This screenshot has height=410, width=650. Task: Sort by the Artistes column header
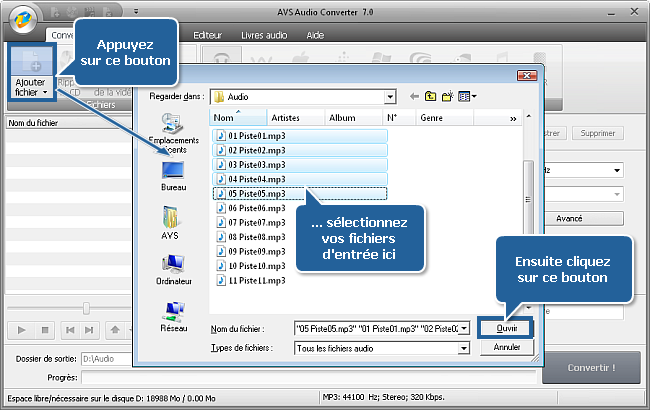click(x=296, y=118)
